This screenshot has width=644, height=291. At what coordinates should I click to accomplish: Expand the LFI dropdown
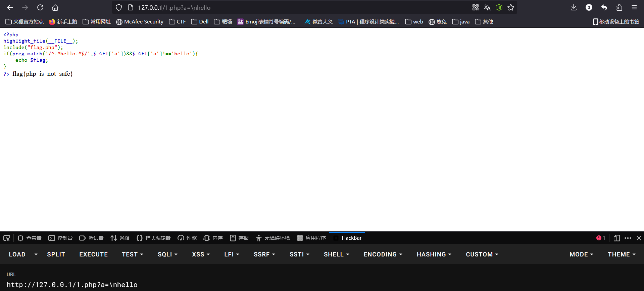[232, 254]
